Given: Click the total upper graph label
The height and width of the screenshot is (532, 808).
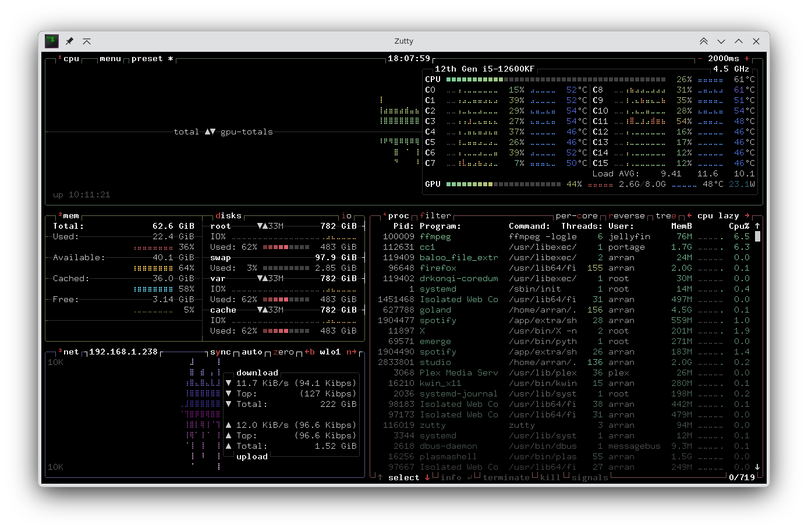Looking at the screenshot, I should 186,132.
